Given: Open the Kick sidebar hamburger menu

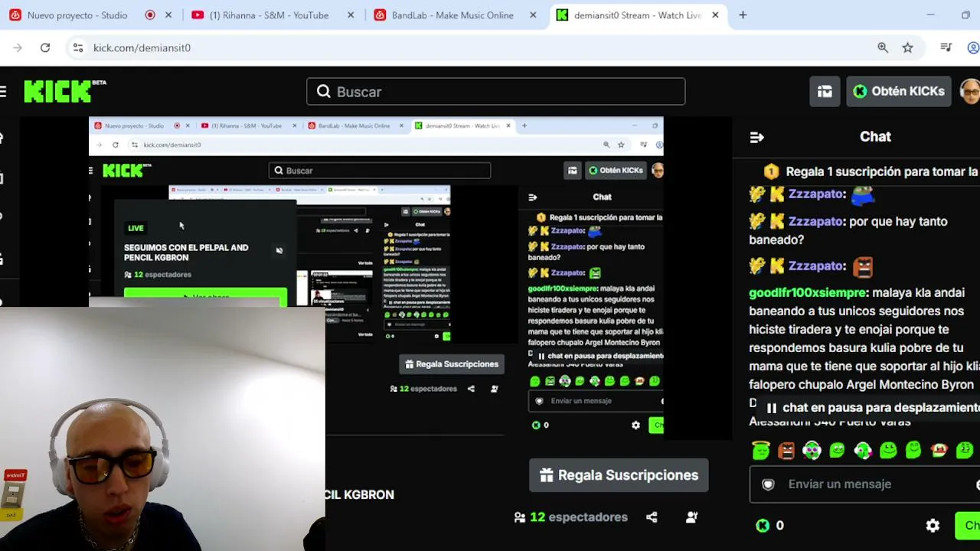Looking at the screenshot, I should (x=3, y=92).
